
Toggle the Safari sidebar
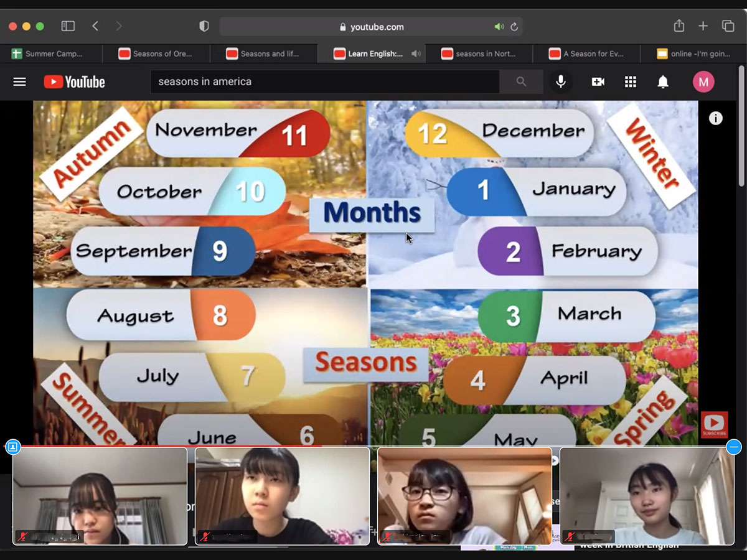pos(68,26)
